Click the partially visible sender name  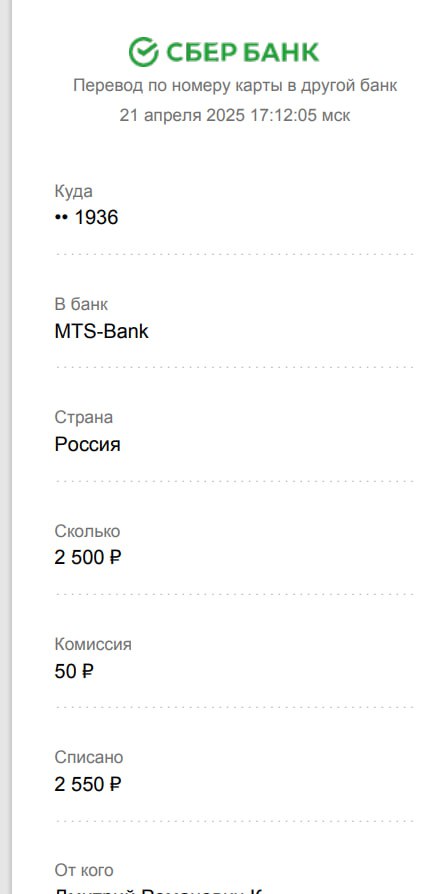(158, 891)
